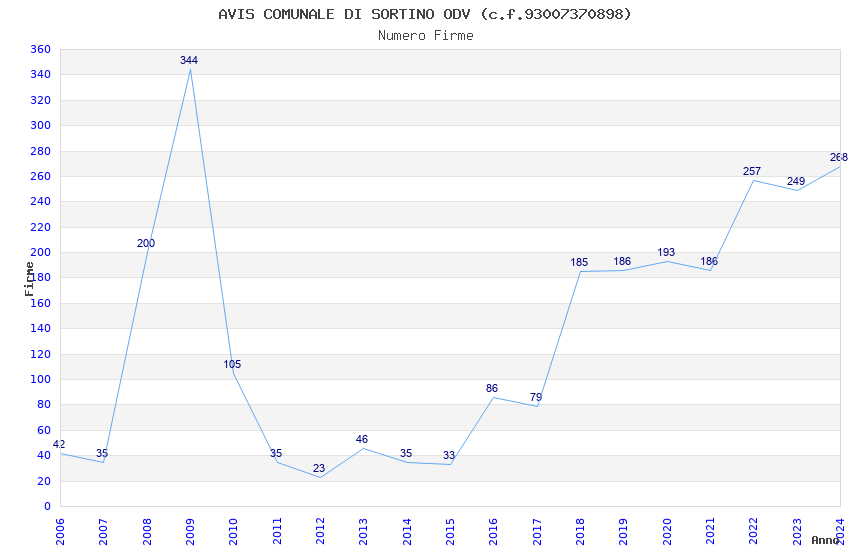Click the data label "86" for 2016
This screenshot has width=850, height=550.
(x=492, y=388)
